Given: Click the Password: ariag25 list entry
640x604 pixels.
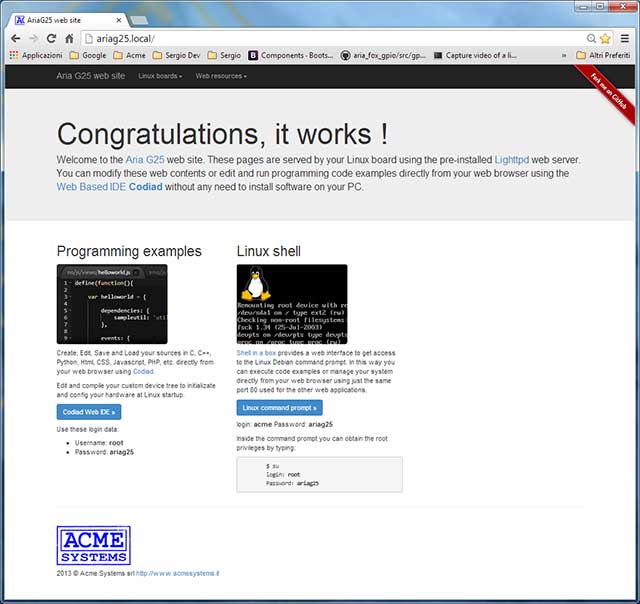Looking at the screenshot, I should [104, 452].
